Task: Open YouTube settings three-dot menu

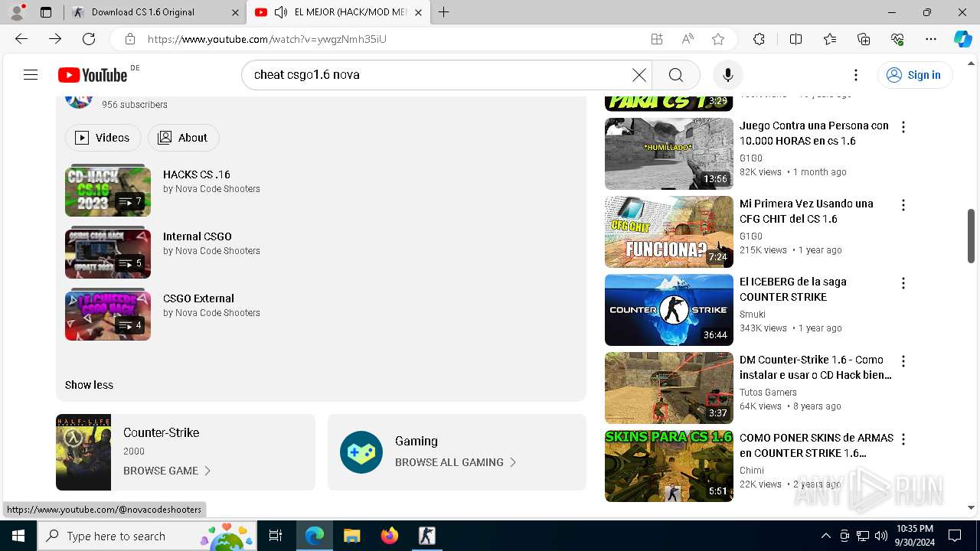Action: (x=855, y=74)
